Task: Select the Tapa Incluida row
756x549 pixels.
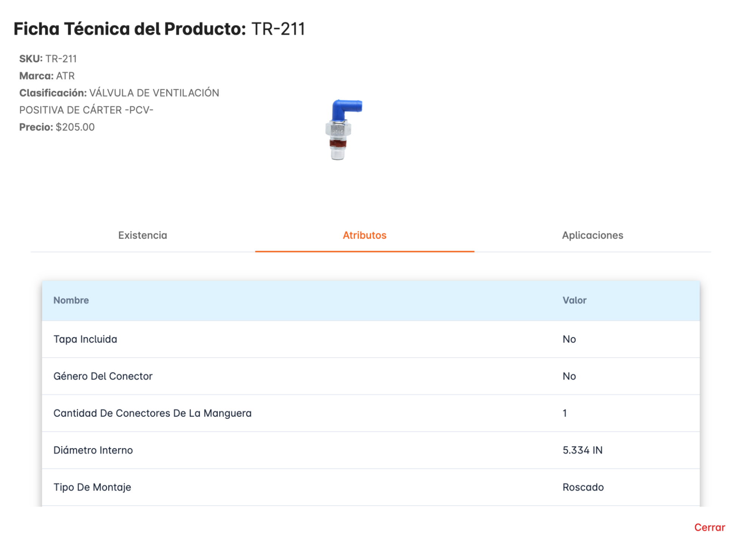Action: click(371, 339)
